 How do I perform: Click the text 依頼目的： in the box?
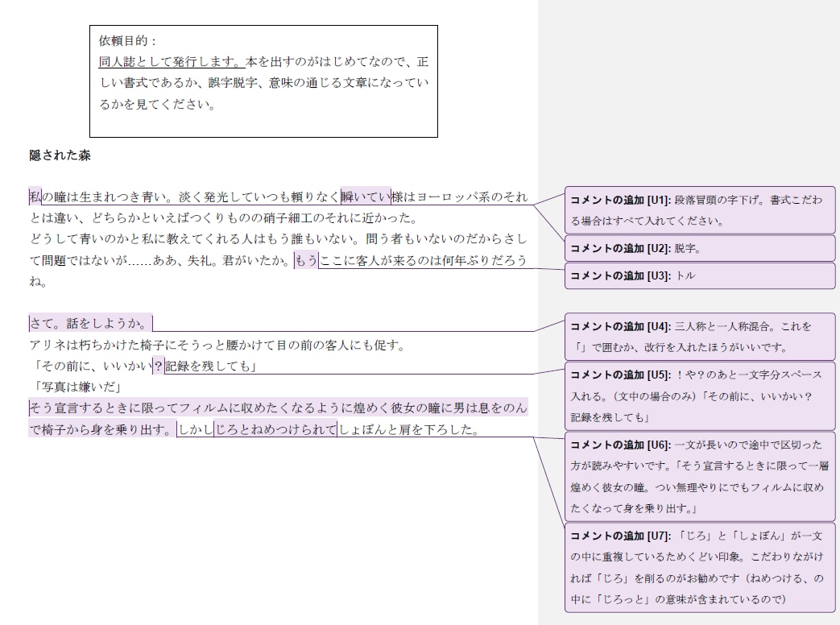(x=128, y=41)
